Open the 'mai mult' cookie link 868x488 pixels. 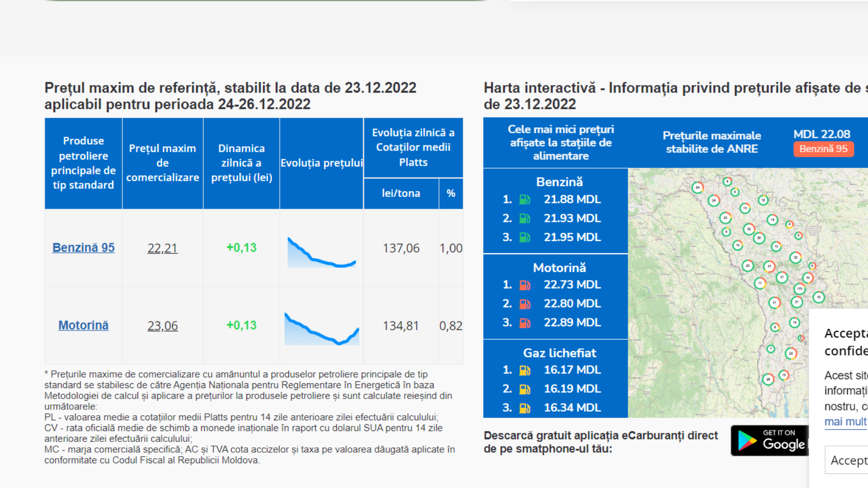pyautogui.click(x=845, y=422)
